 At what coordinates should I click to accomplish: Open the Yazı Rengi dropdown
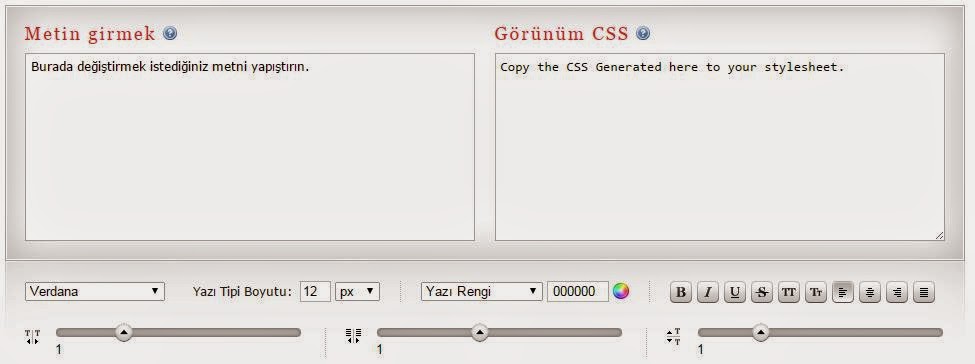coord(481,291)
